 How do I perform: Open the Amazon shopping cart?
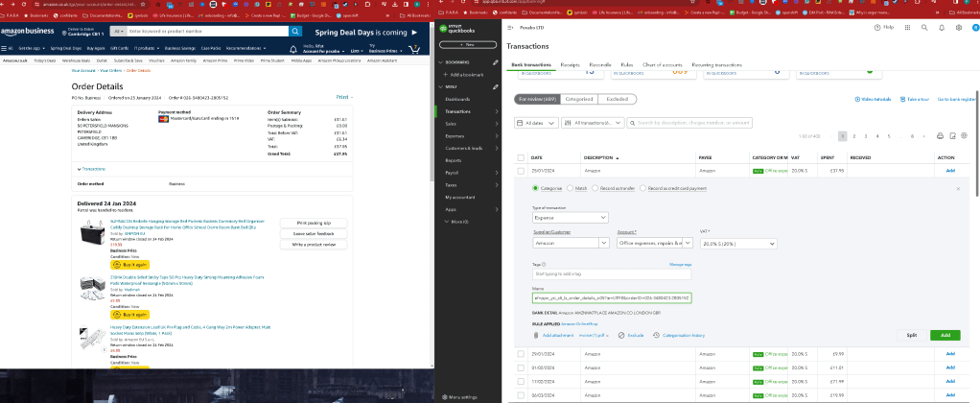[x=413, y=50]
